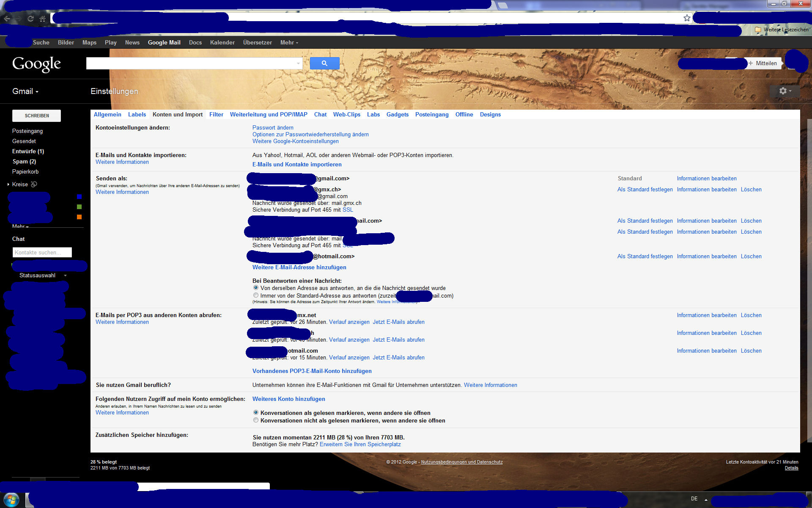
Task: Click Kalender in top navigation bar
Action: [222, 42]
